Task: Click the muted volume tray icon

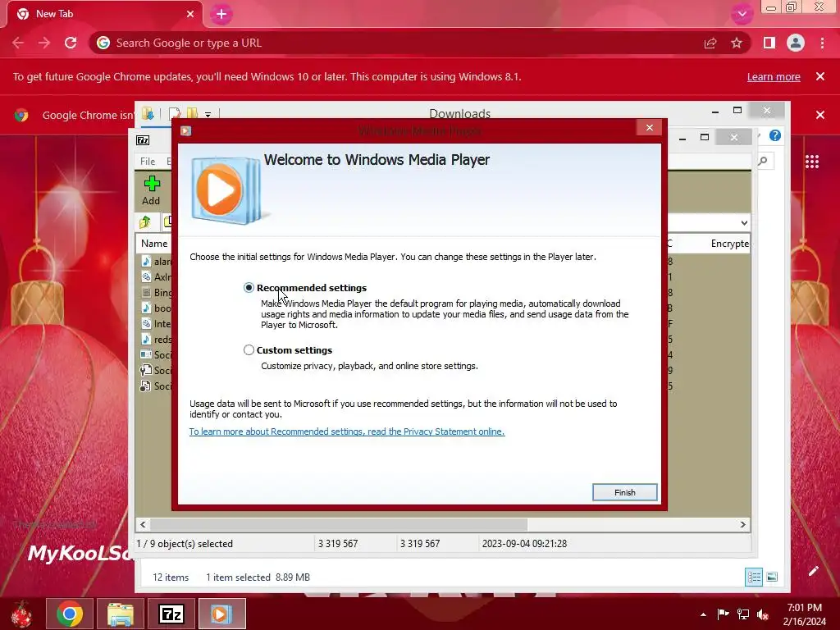Action: 763,614
